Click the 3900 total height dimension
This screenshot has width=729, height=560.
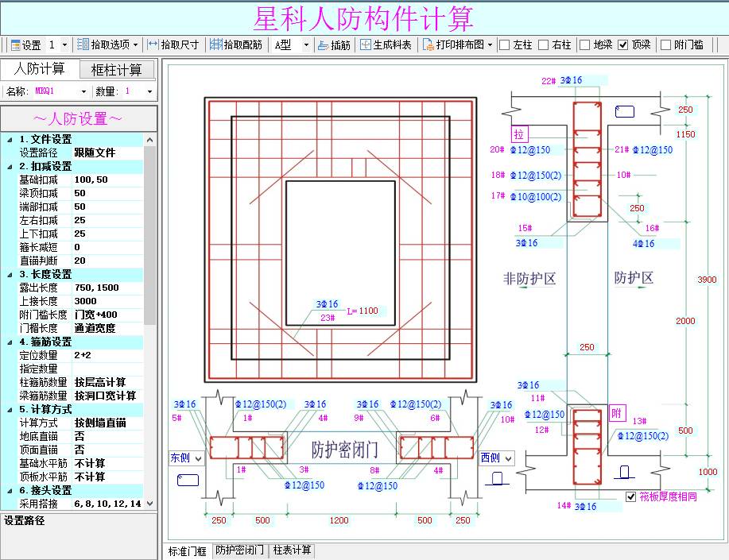pos(707,280)
